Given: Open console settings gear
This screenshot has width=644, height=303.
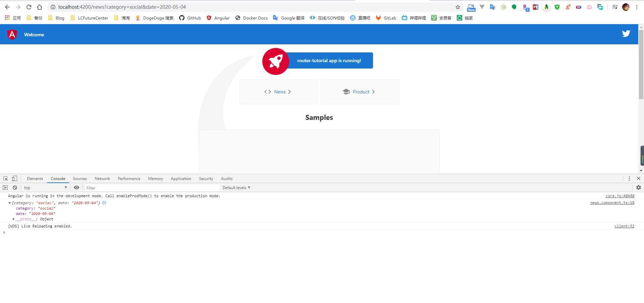Looking at the screenshot, I should (x=639, y=187).
